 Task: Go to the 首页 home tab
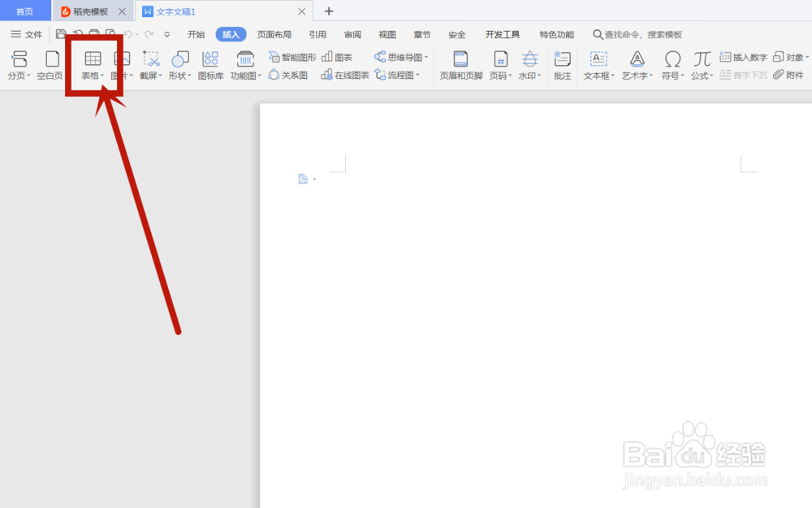[x=25, y=11]
